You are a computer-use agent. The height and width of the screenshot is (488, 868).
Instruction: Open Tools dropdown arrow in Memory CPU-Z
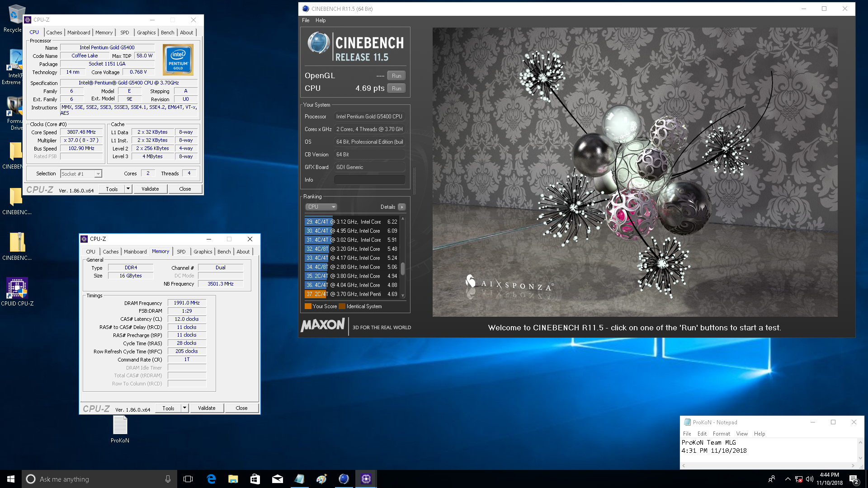point(185,408)
